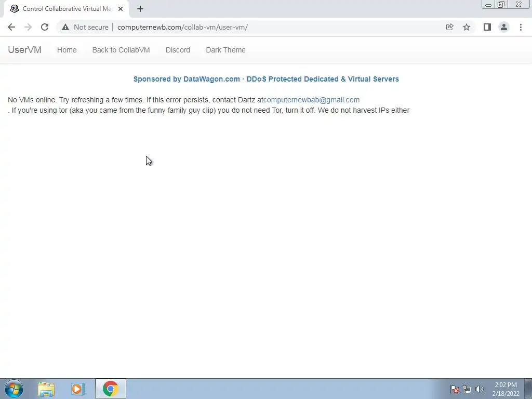
Task: Launch Windows Media Player from taskbar
Action: (78, 389)
